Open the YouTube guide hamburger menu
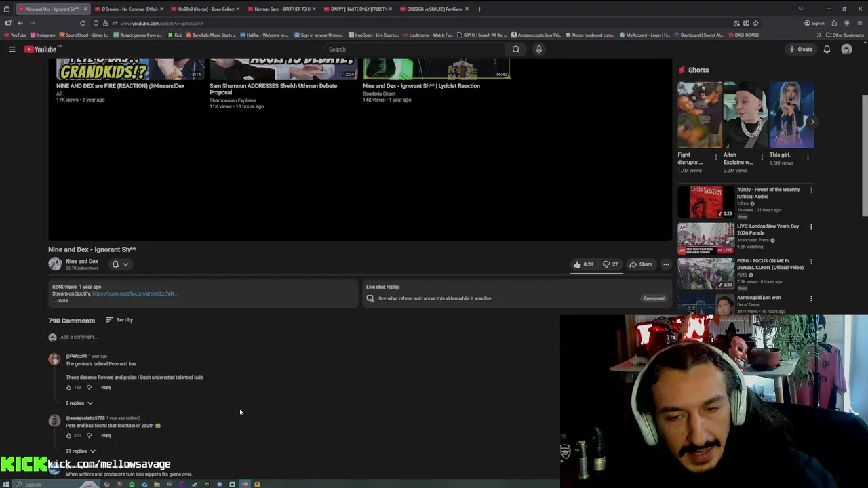 pos(12,49)
